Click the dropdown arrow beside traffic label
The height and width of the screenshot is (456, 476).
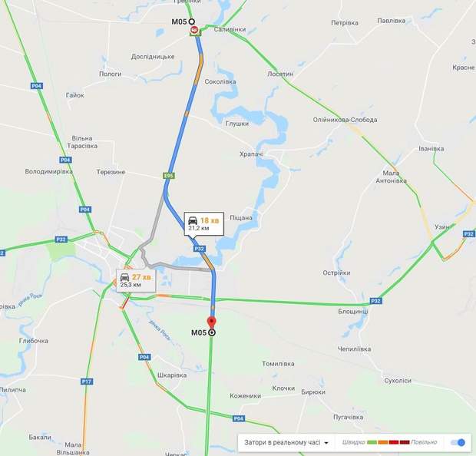click(x=326, y=443)
